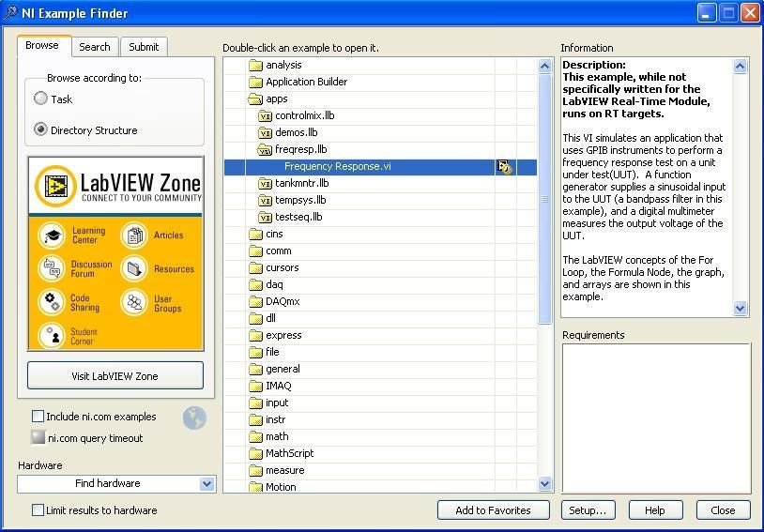Click the Close button at bottom
The width and height of the screenshot is (764, 532).
click(723, 510)
